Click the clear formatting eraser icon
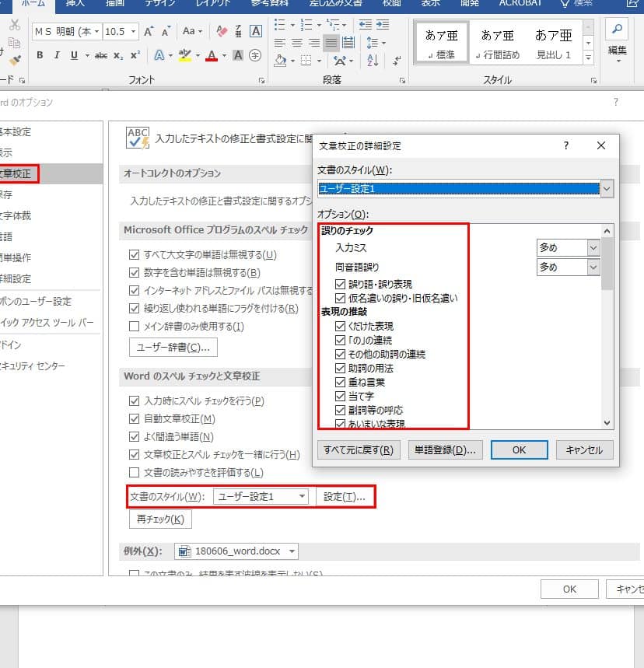The width and height of the screenshot is (644, 668). [x=222, y=32]
